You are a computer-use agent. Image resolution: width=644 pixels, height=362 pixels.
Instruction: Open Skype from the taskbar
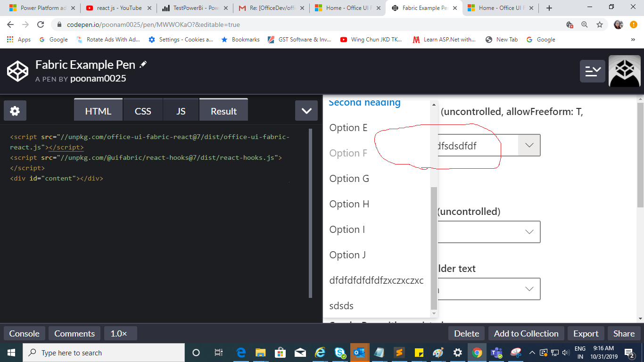(x=340, y=352)
